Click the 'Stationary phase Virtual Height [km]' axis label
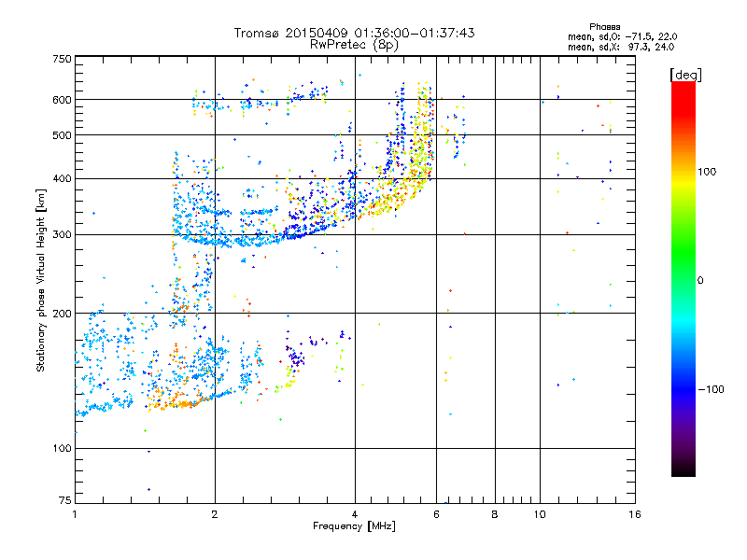The height and width of the screenshot is (560, 747). click(41, 280)
